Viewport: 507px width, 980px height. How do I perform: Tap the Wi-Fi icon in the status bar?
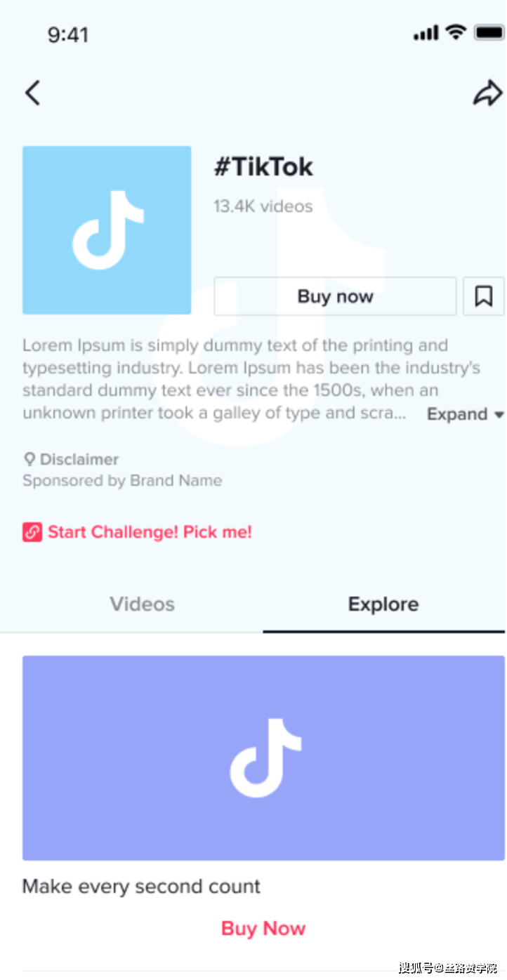coord(456,32)
